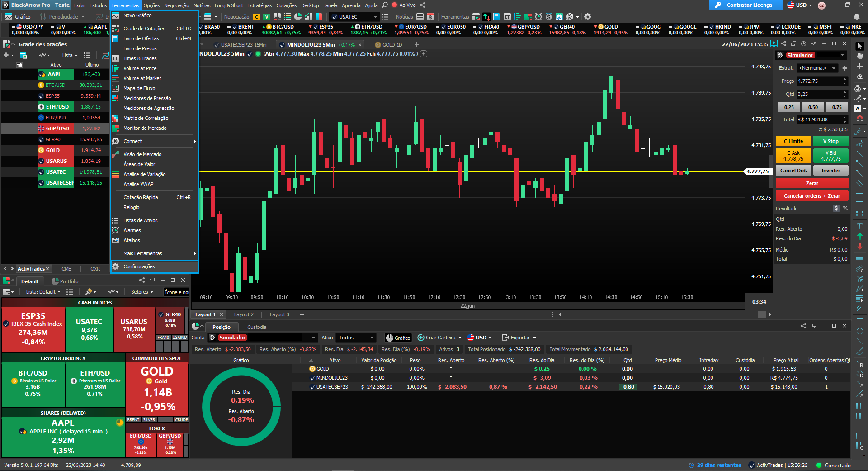This screenshot has height=471, width=868.
Task: Click the list icon beside USATEC selector
Action: coord(385,17)
